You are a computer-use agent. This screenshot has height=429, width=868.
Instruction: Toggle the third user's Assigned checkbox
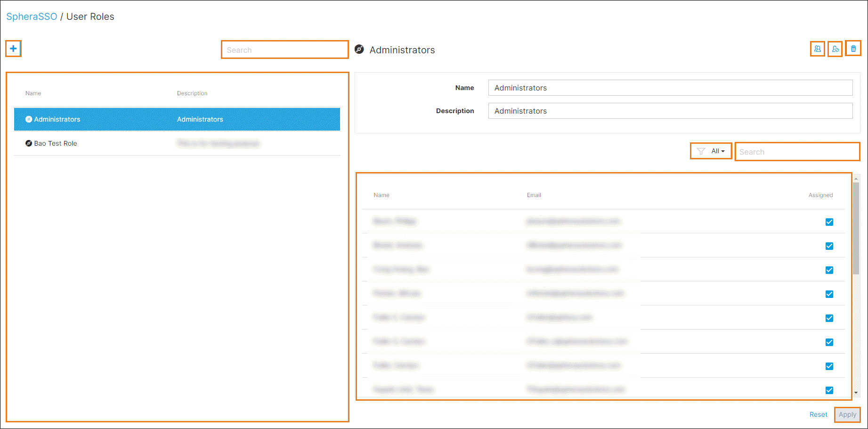[x=829, y=270]
